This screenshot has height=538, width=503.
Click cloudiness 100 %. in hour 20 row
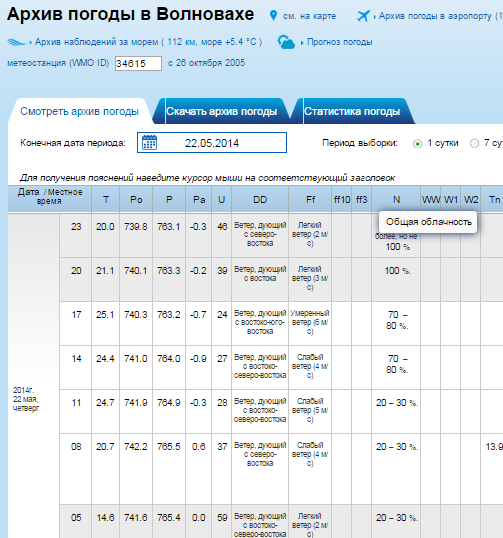tap(397, 271)
